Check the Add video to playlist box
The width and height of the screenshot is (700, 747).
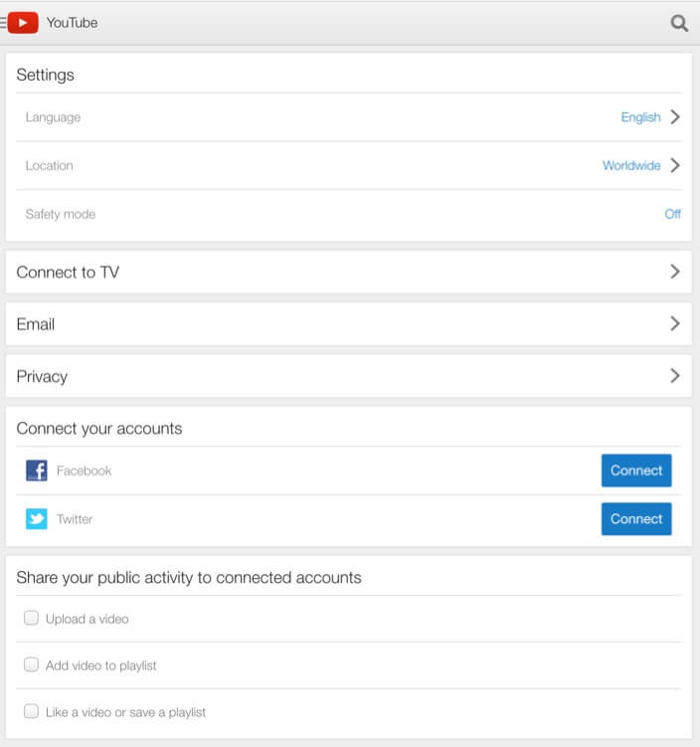click(32, 665)
